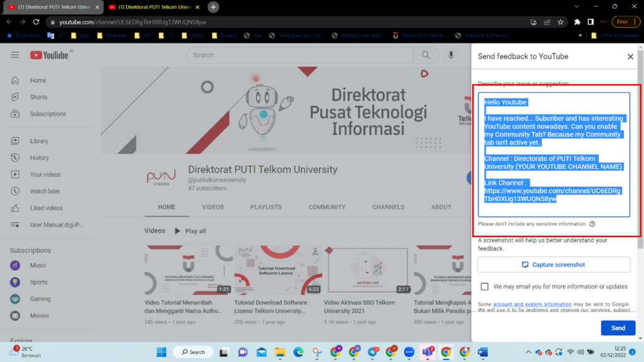This screenshot has width=644, height=362.
Task: Select the ABOUT channel tab
Action: [x=441, y=207]
